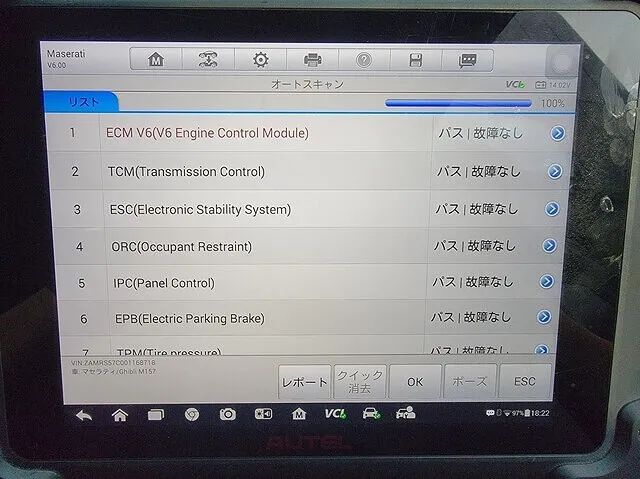This screenshot has width=640, height=479.
Task: Go to Android home screen icon
Action: (x=120, y=415)
